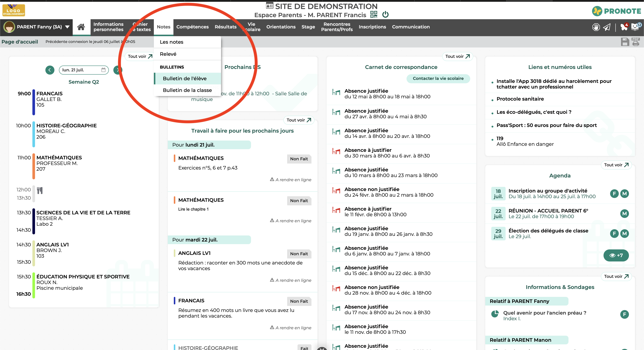Open the Protocole sanitaire link
This screenshot has height=350, width=644.
coord(520,99)
